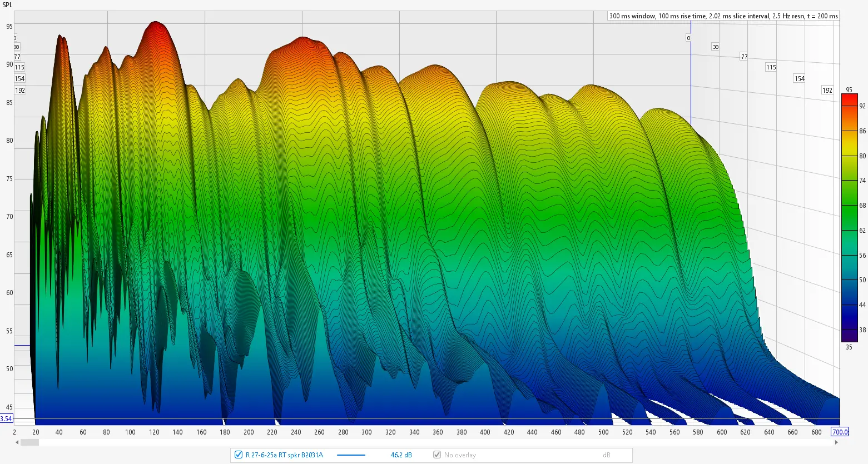The image size is (868, 464).
Task: Click the 700.0 frequency axis end field
Action: (x=840, y=432)
